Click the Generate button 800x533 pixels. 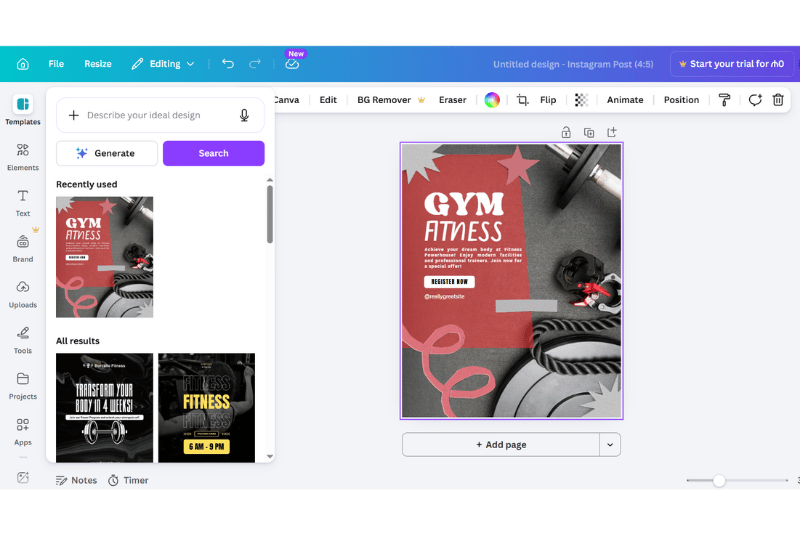point(107,153)
